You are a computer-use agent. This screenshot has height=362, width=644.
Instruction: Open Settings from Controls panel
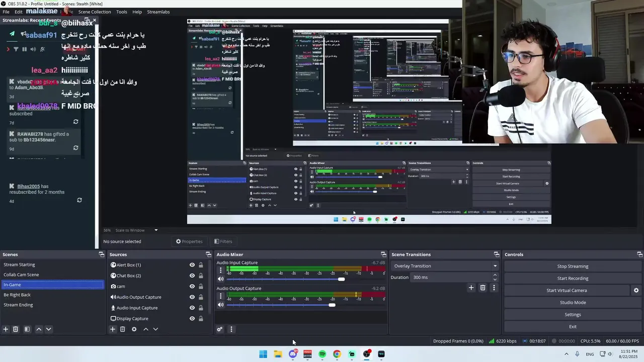coord(573,314)
